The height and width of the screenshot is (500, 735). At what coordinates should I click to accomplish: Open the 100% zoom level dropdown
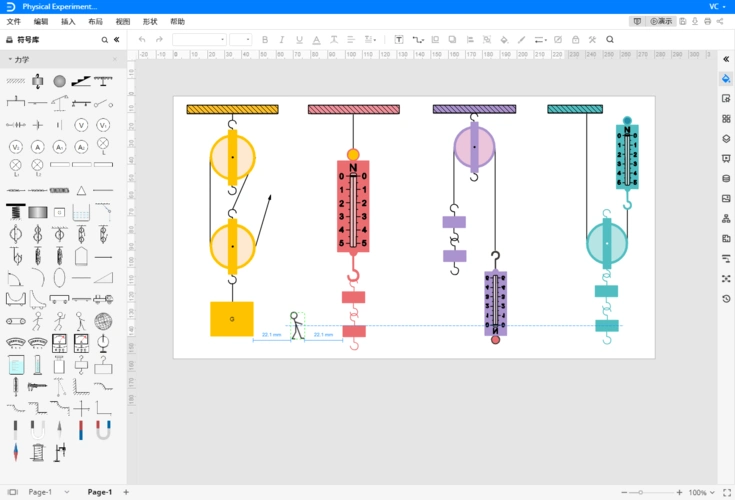[700, 492]
